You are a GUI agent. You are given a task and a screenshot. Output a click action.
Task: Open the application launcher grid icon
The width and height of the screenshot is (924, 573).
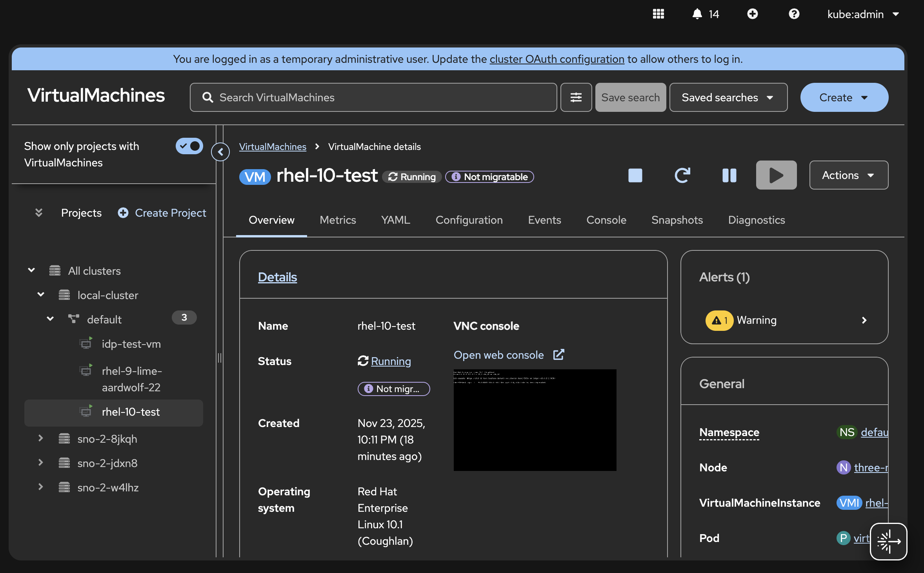point(658,14)
